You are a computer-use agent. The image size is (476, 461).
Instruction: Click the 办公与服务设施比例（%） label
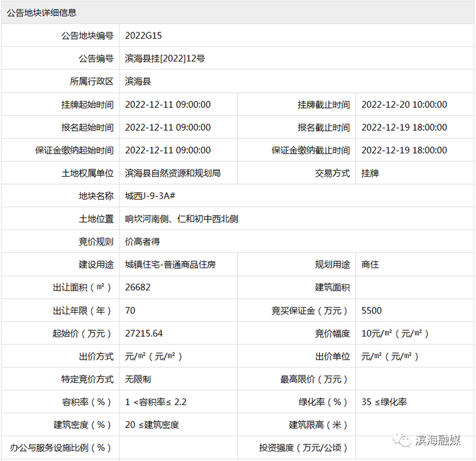click(x=60, y=448)
